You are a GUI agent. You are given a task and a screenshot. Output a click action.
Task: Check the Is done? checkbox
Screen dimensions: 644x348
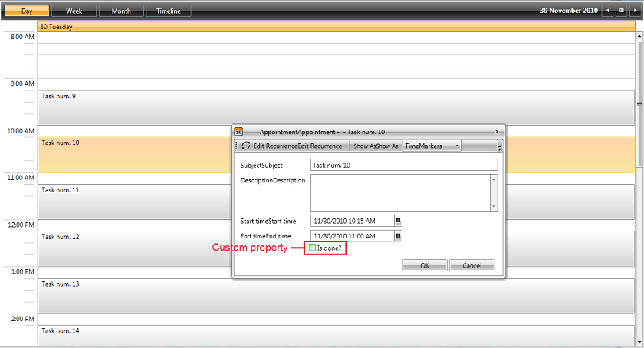pyautogui.click(x=312, y=248)
